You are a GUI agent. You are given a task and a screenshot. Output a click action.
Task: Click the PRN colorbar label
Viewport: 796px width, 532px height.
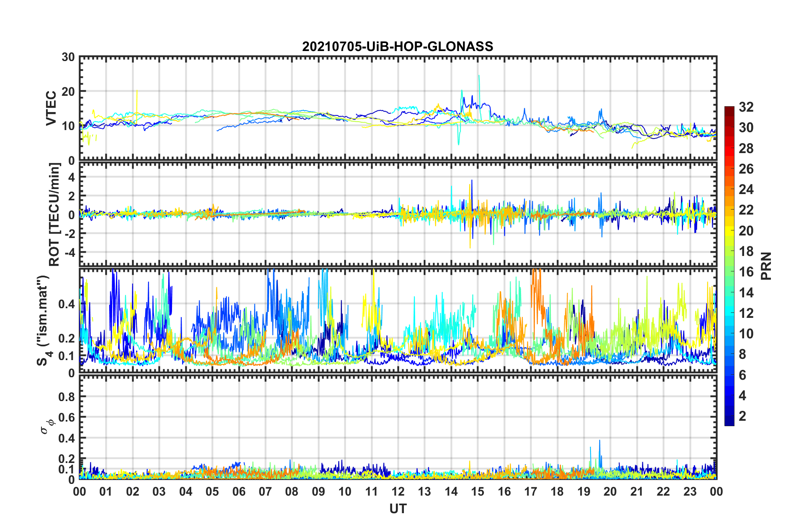coord(766,266)
